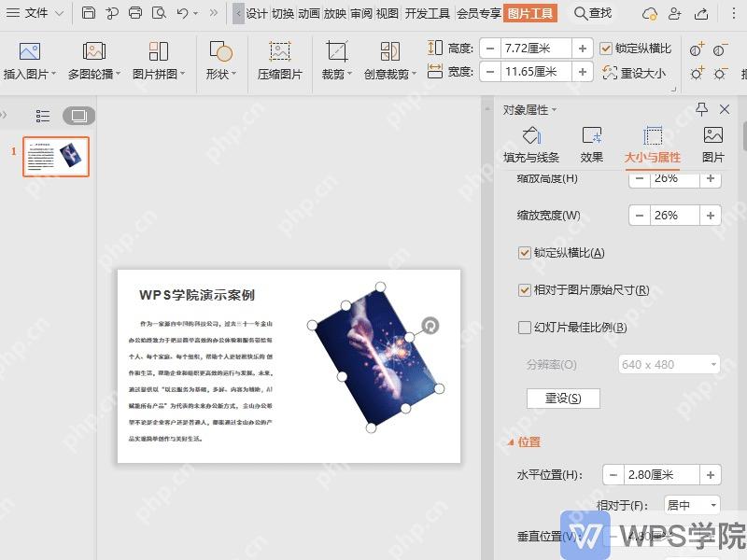Click the Print Preview icon

(x=159, y=13)
